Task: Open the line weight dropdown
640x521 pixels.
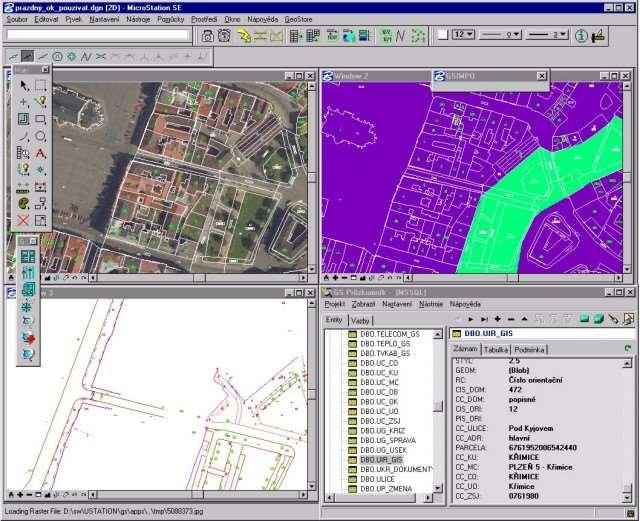Action: (547, 36)
